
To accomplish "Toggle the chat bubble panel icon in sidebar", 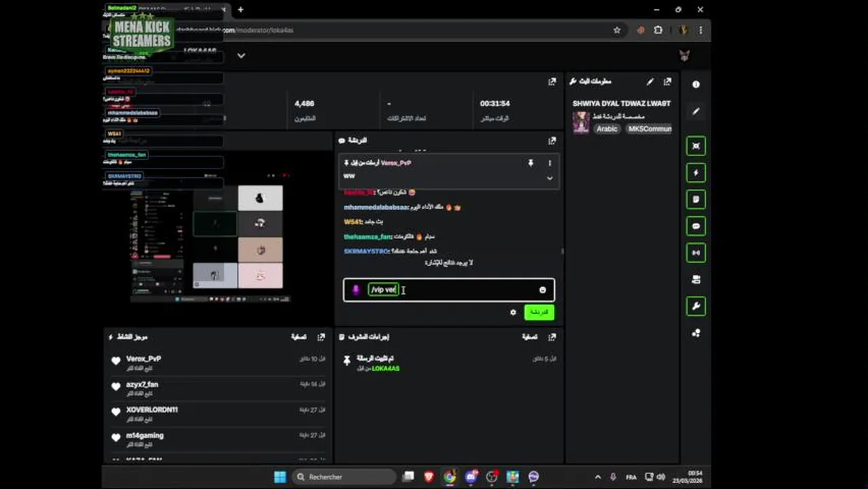I will [695, 226].
